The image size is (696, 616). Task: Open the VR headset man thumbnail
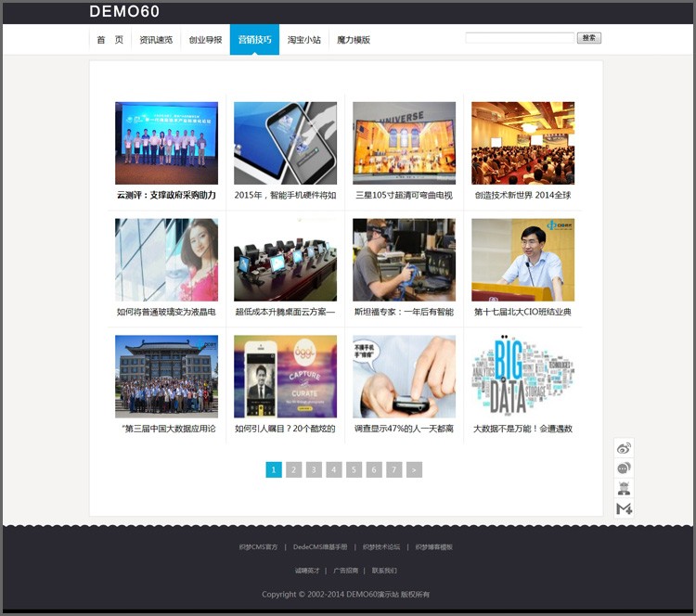tap(404, 260)
